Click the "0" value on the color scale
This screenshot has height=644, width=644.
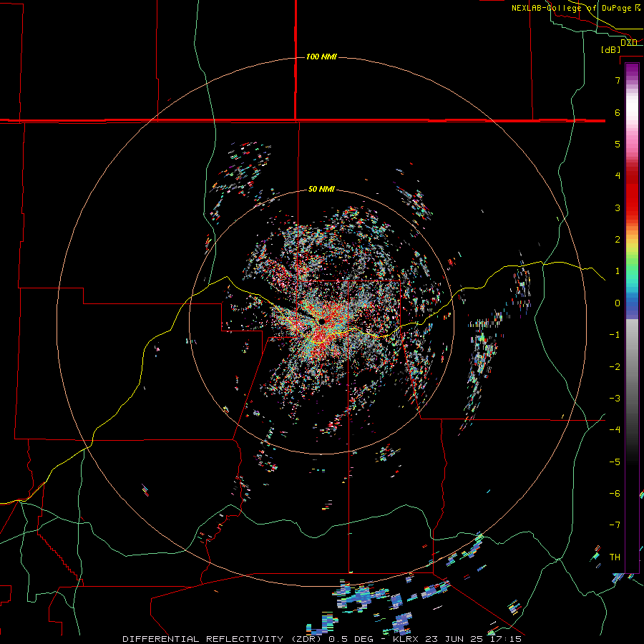tap(618, 303)
